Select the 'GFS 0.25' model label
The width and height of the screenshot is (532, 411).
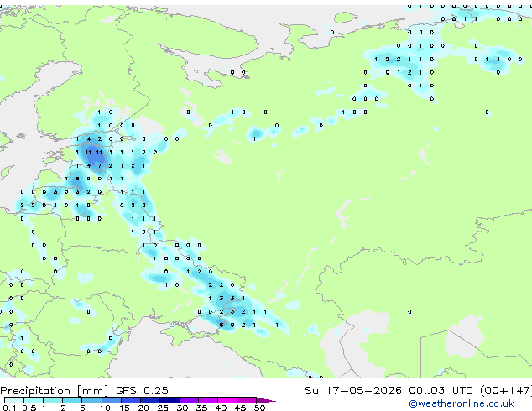[142, 390]
